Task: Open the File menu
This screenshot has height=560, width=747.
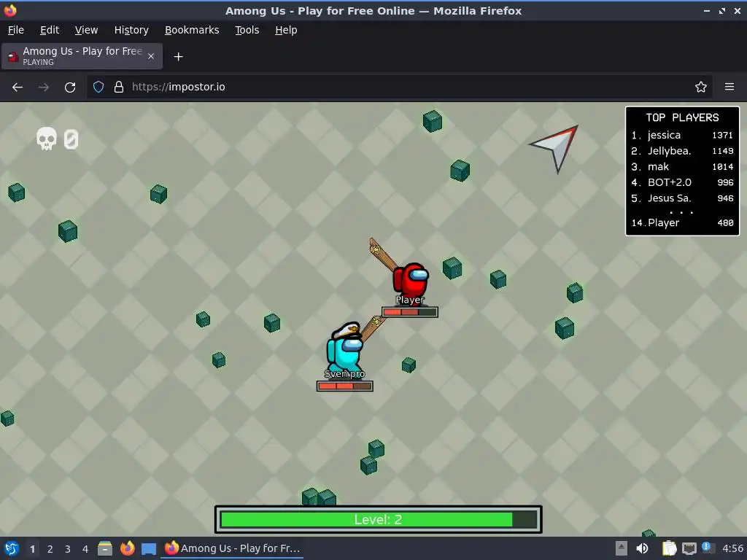Action: (x=16, y=30)
